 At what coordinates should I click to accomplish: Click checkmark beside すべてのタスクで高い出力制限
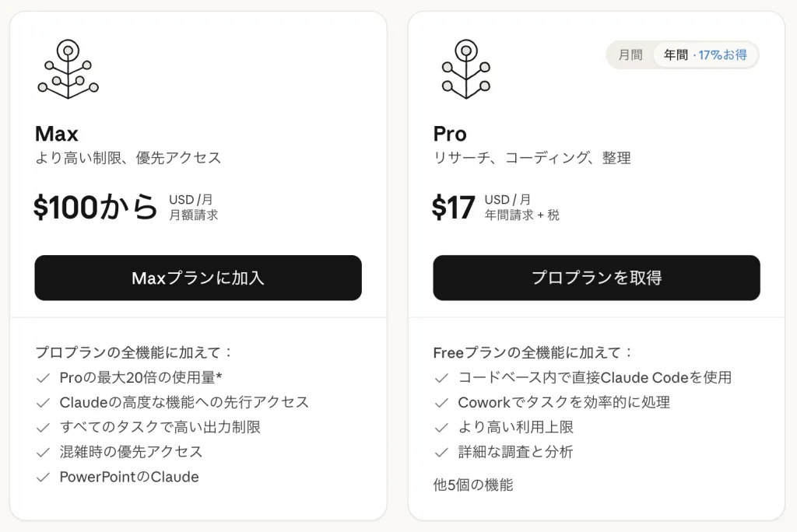(44, 427)
